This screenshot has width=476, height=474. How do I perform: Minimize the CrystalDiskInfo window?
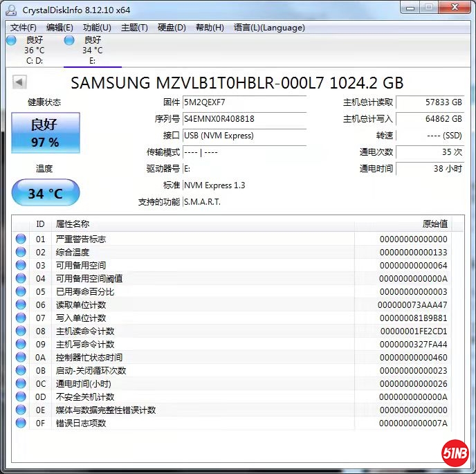click(410, 8)
